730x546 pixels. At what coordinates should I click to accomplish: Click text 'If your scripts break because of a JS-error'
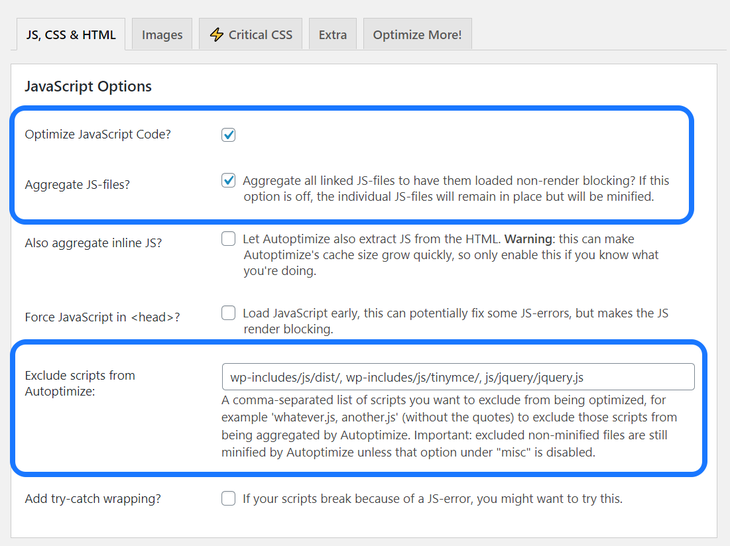click(433, 499)
